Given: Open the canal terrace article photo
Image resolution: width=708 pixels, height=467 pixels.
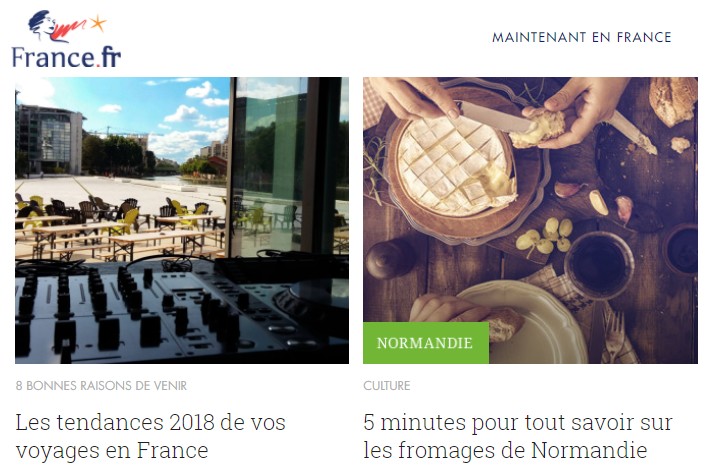Looking at the screenshot, I should [182, 220].
